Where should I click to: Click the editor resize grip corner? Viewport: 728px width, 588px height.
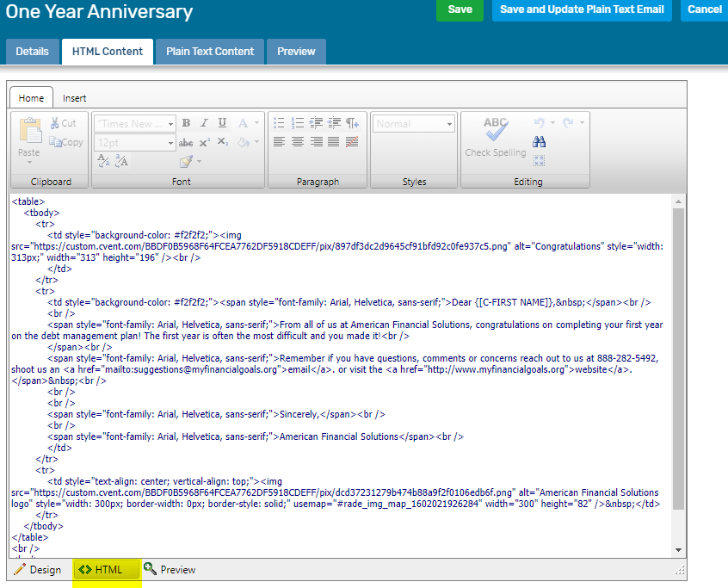(679, 570)
